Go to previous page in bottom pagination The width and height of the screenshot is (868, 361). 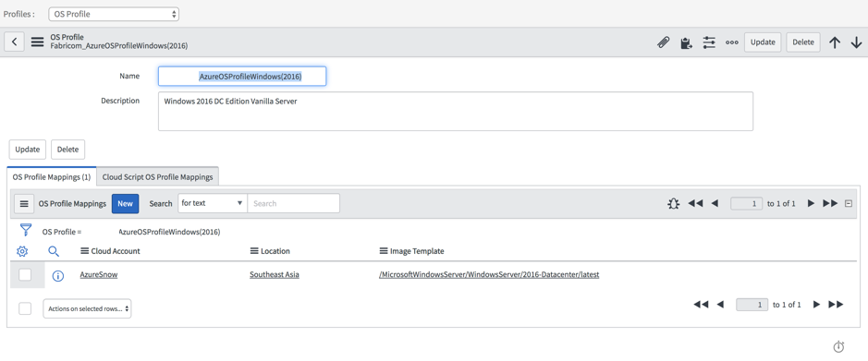click(x=720, y=305)
